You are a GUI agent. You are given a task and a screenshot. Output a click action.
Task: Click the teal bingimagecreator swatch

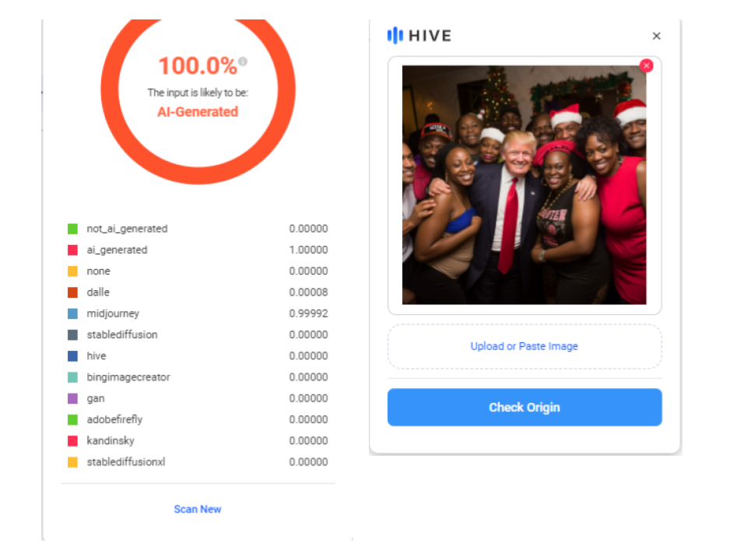point(73,378)
